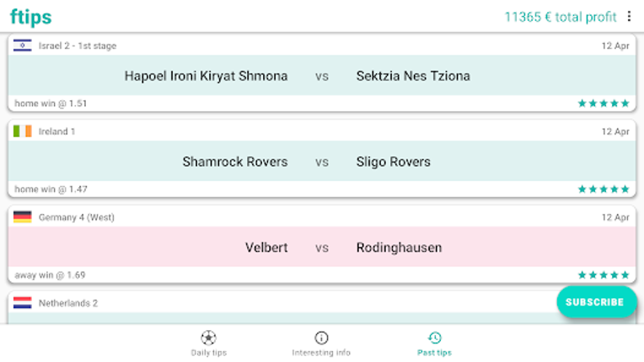The width and height of the screenshot is (644, 362).
Task: Tap the Ireland flag icon
Action: [x=23, y=131]
